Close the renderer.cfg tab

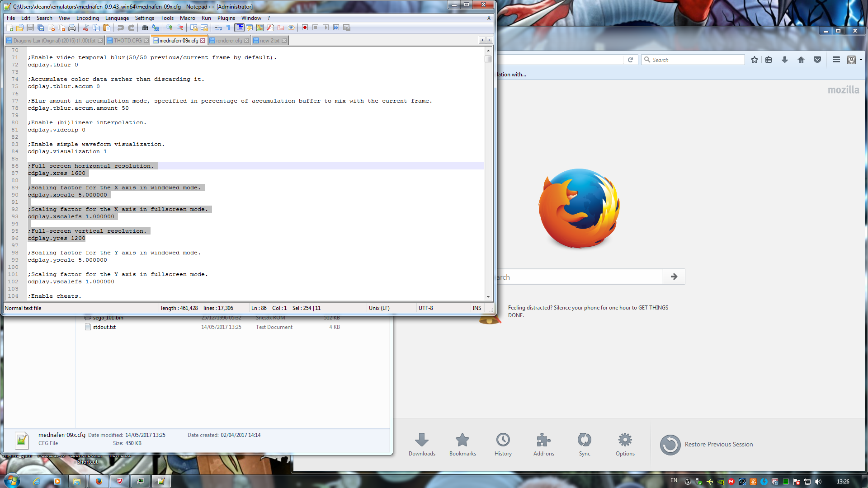click(246, 41)
